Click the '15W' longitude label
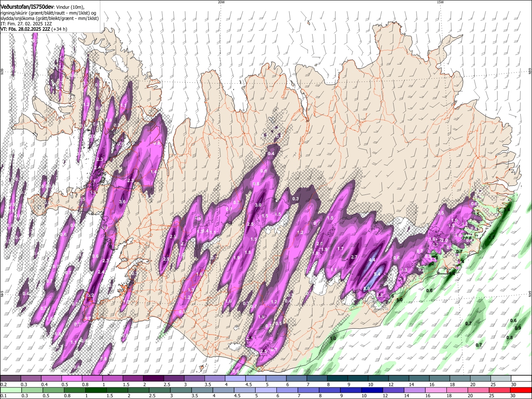Screen dimensions: 532x399 [x=440, y=2]
